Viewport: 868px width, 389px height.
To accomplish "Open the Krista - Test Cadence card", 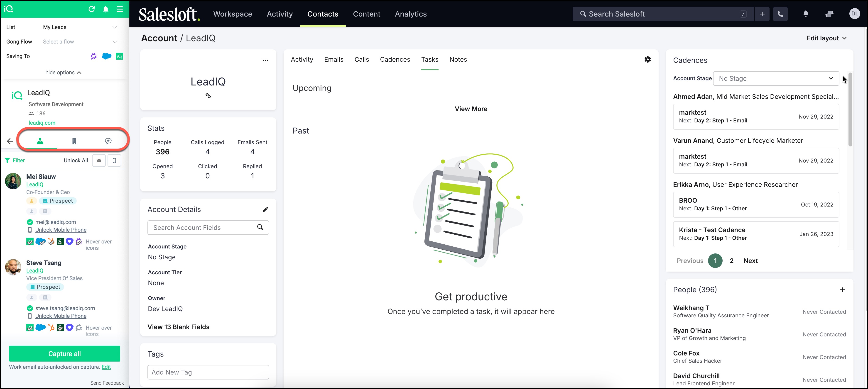I will [756, 234].
